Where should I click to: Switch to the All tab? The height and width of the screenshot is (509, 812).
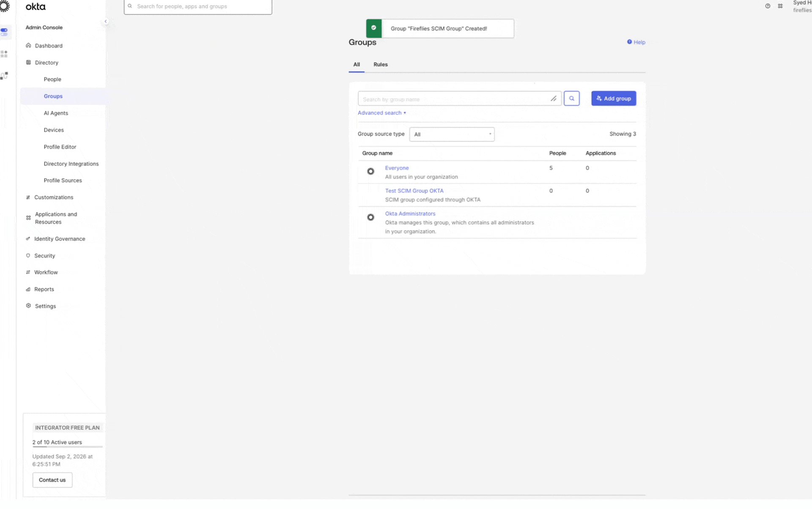click(357, 65)
